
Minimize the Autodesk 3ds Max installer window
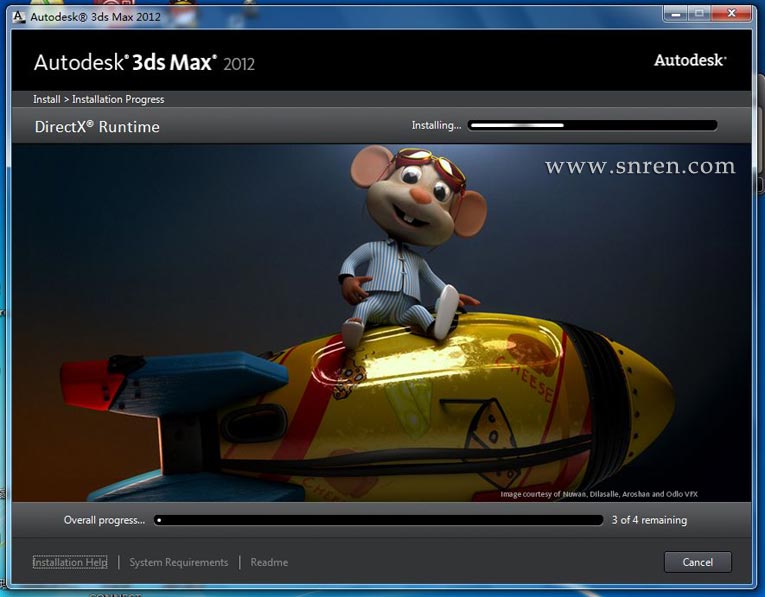(676, 14)
